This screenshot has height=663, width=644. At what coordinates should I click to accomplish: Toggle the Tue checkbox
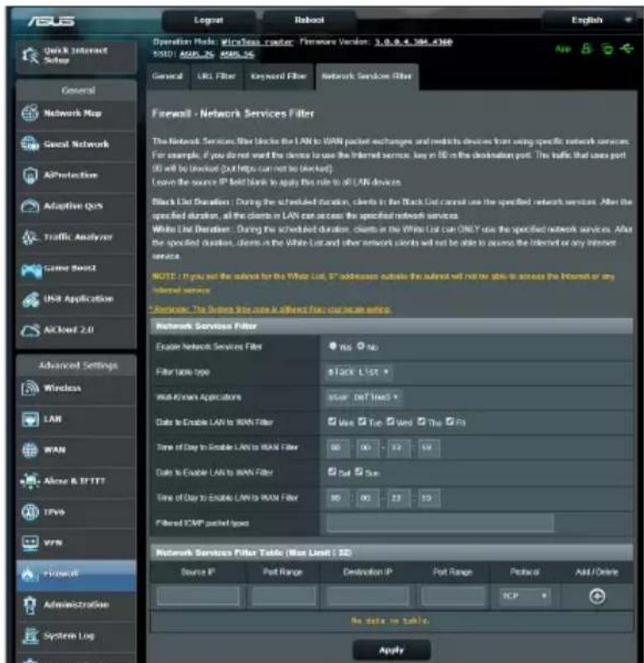point(363,421)
